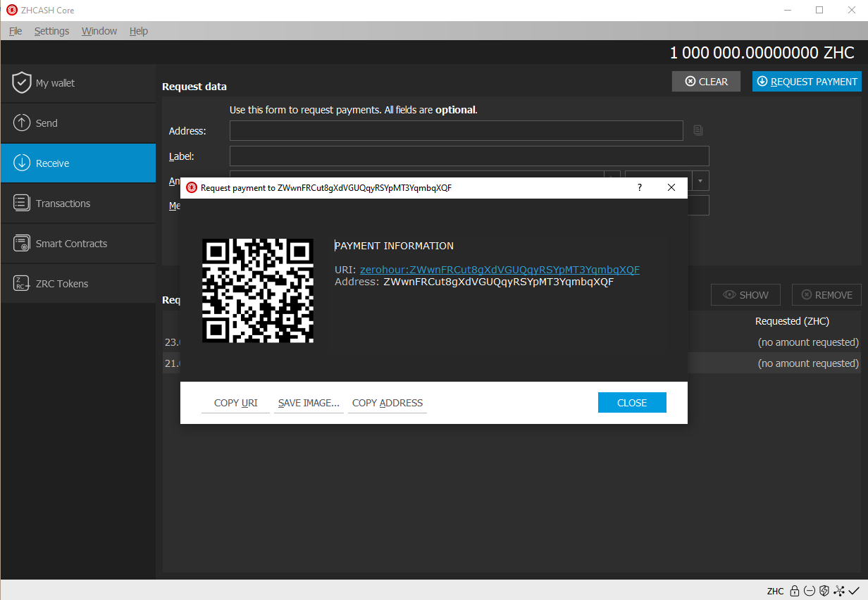This screenshot has width=868, height=600.
Task: Click the REQUEST PAYMENT button
Action: point(807,82)
